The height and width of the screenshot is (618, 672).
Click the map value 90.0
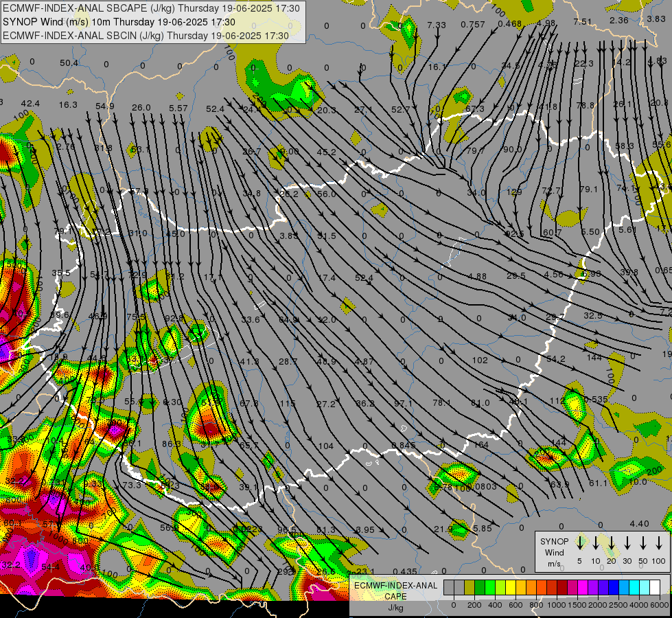[x=512, y=149]
